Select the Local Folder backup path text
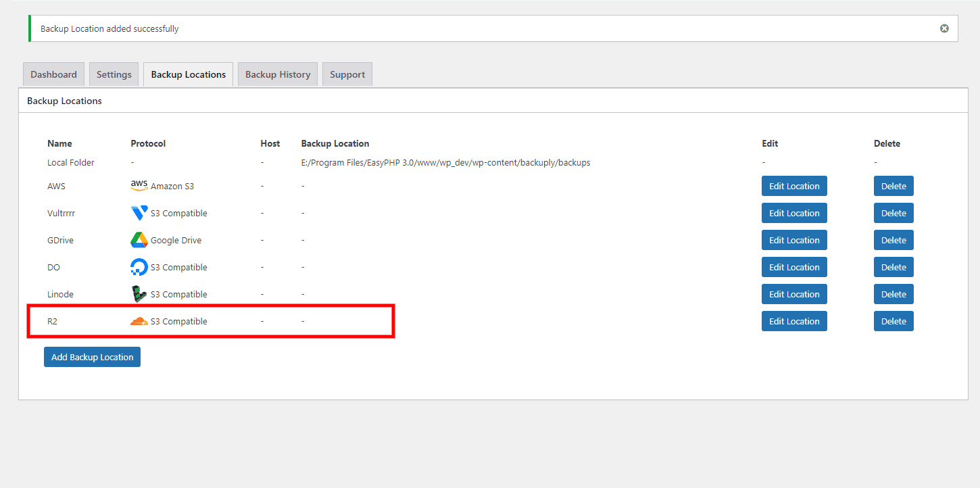Screen dimensions: 980x488 tap(445, 162)
